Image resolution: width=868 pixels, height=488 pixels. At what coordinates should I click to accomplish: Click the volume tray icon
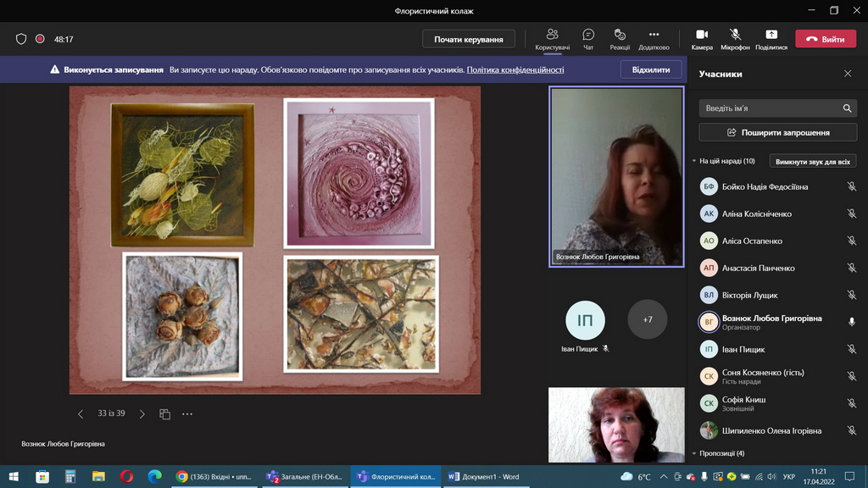772,476
